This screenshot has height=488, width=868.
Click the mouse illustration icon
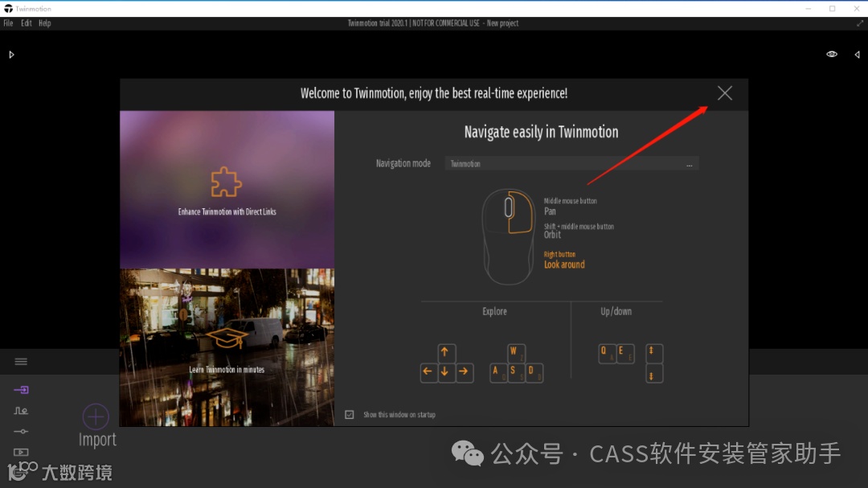(508, 237)
